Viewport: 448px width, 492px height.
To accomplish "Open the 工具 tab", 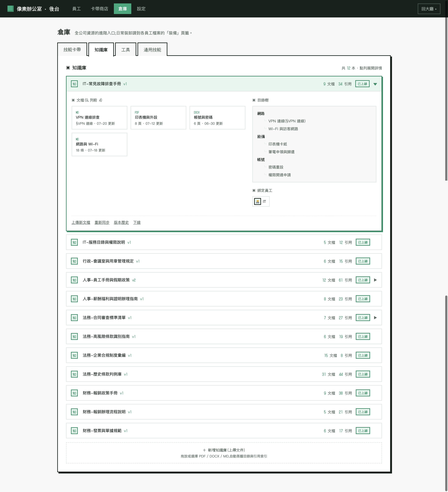I will point(126,50).
